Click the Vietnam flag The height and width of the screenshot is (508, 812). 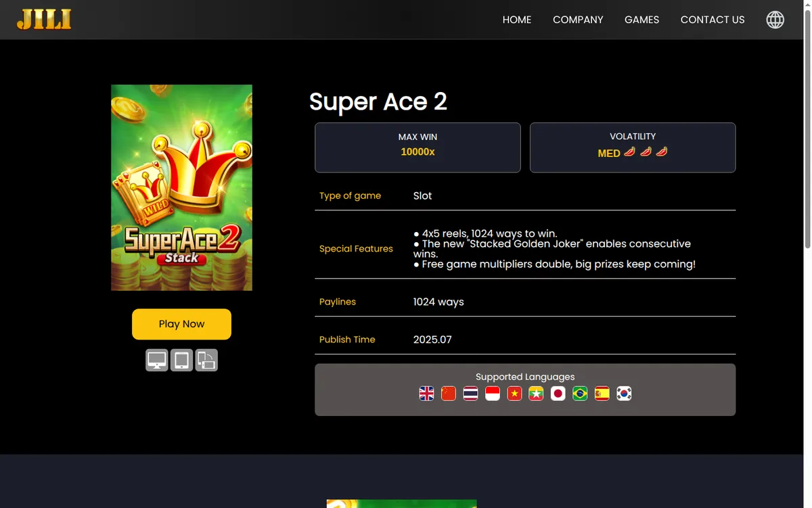(514, 394)
